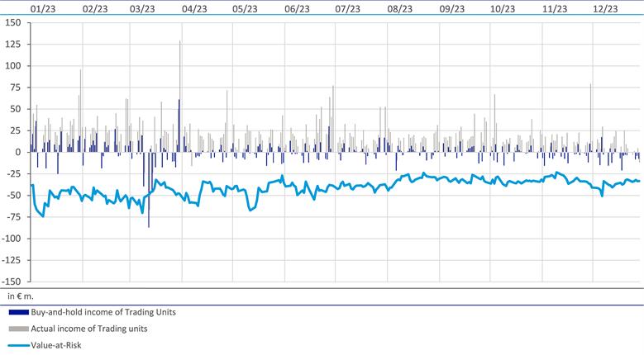
Task: Click the 01/23 month label
Action: 42,8
